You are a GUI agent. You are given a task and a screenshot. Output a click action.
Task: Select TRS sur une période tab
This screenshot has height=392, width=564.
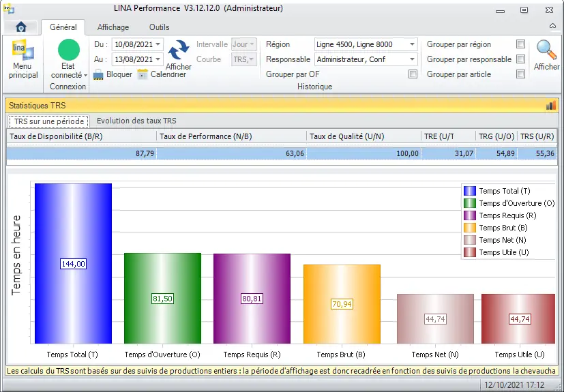point(48,121)
